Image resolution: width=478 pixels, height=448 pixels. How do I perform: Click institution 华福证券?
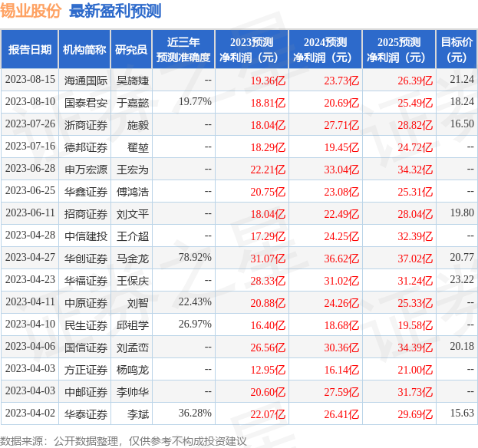86,281
